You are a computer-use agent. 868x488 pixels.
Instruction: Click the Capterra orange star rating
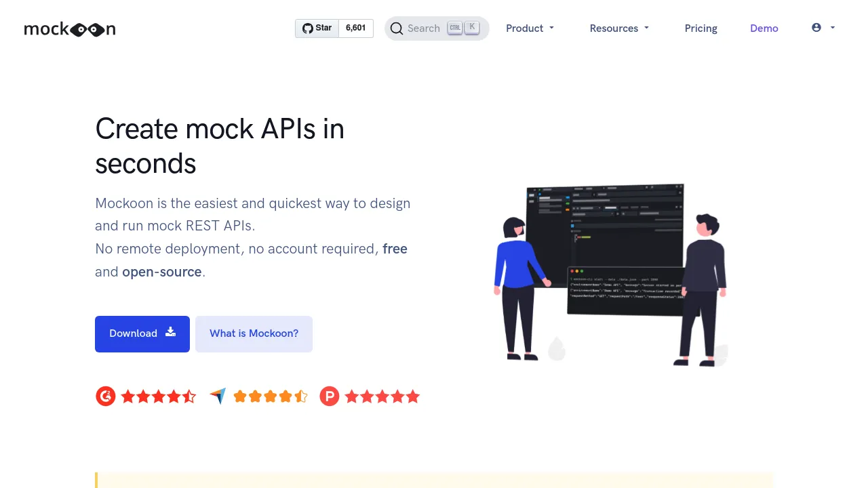click(271, 396)
